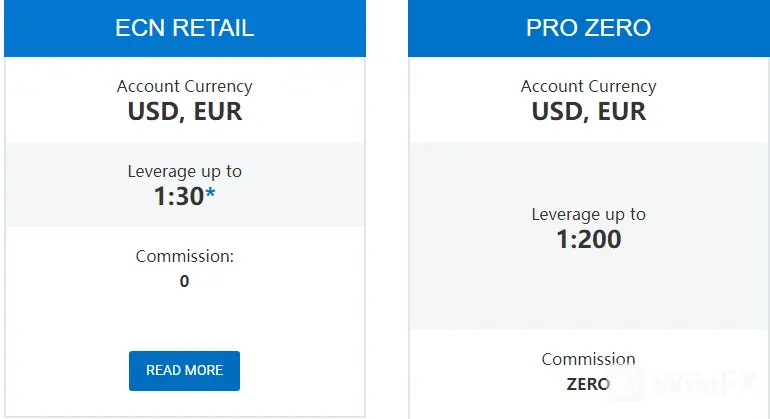Select the ECN RETAIL header
The height and width of the screenshot is (419, 770).
click(x=184, y=28)
